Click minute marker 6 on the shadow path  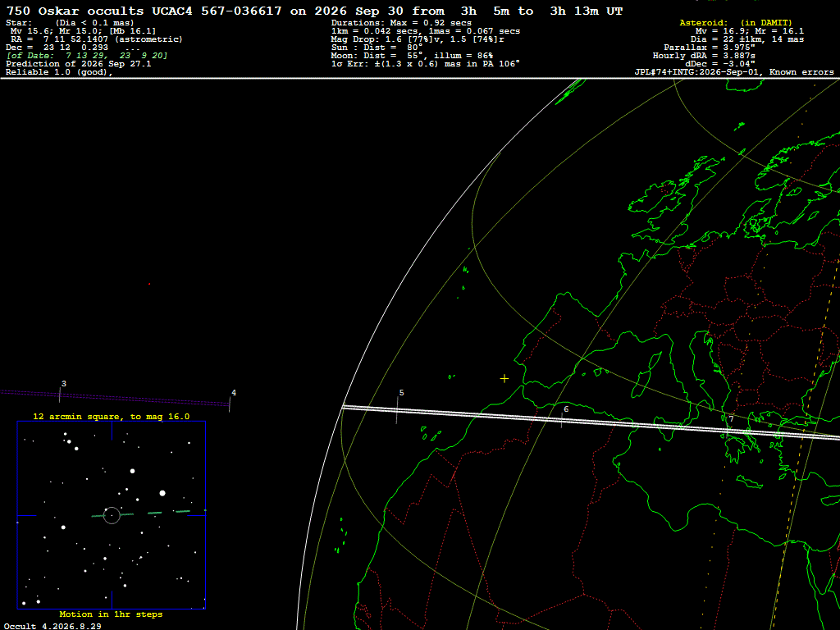pyautogui.click(x=563, y=416)
